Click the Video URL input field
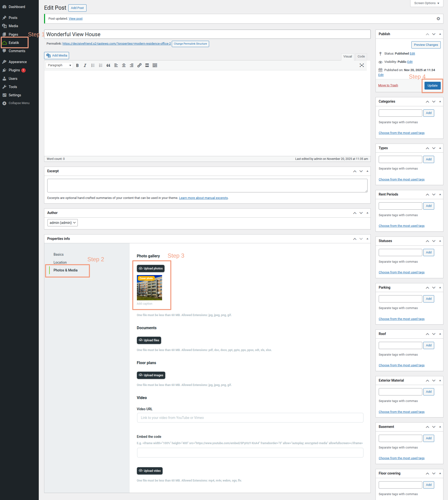The image size is (448, 500). pos(250,418)
